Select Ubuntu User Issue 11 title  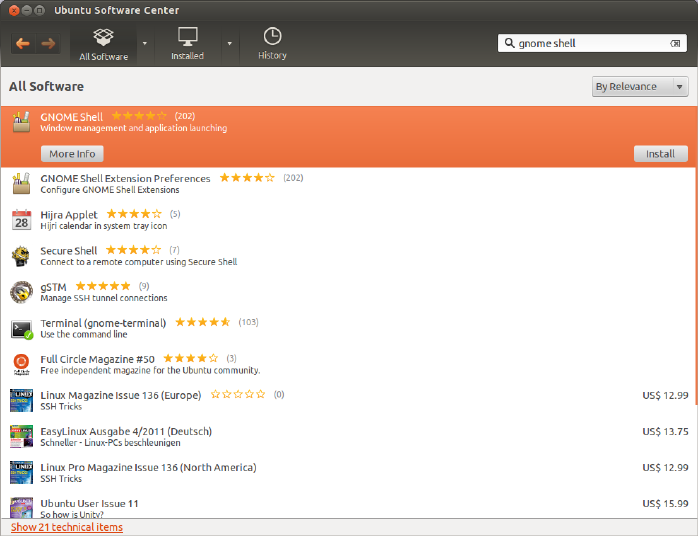tap(89, 504)
